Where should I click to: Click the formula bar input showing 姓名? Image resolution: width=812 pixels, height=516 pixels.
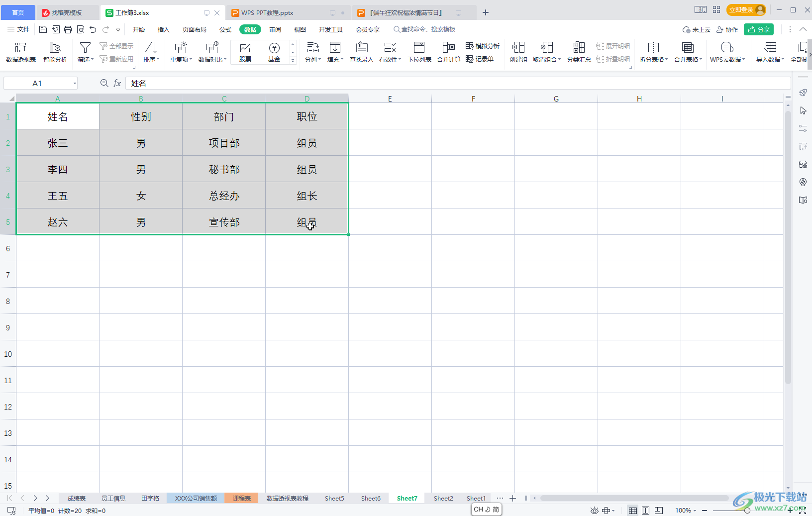pyautogui.click(x=458, y=83)
